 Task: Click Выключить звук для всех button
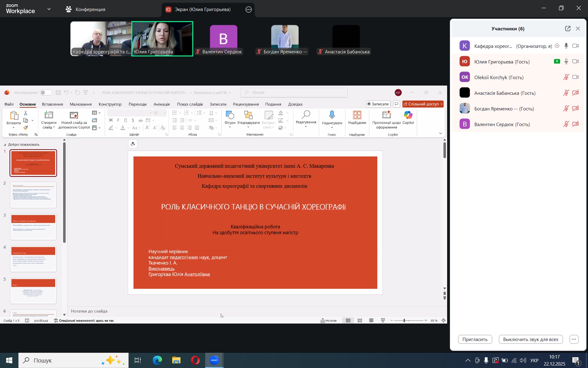530,339
